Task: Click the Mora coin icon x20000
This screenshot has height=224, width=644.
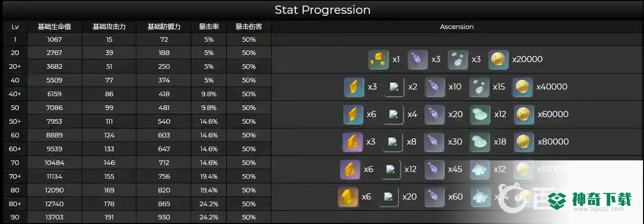Action: tap(498, 60)
